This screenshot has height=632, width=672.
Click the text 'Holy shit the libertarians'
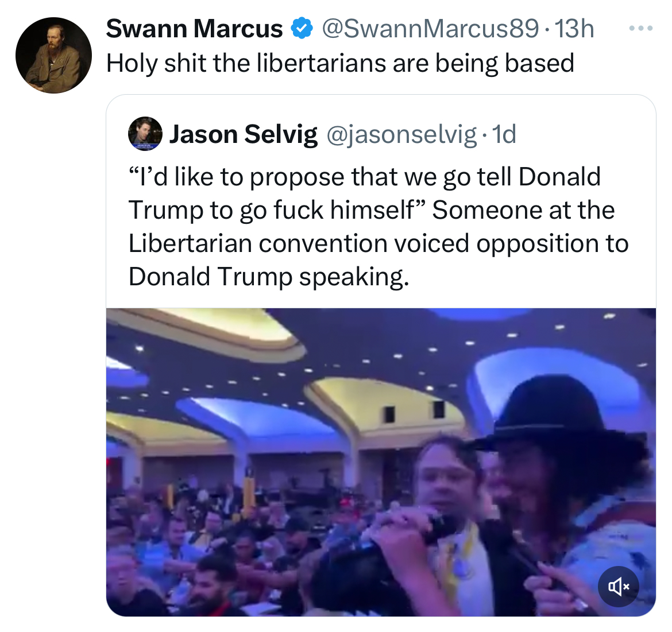247,63
